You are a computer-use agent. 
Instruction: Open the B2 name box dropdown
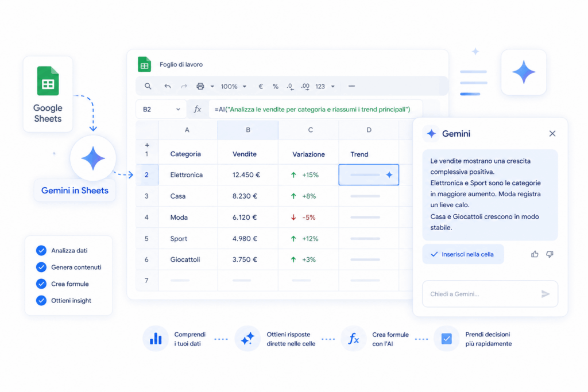point(178,110)
